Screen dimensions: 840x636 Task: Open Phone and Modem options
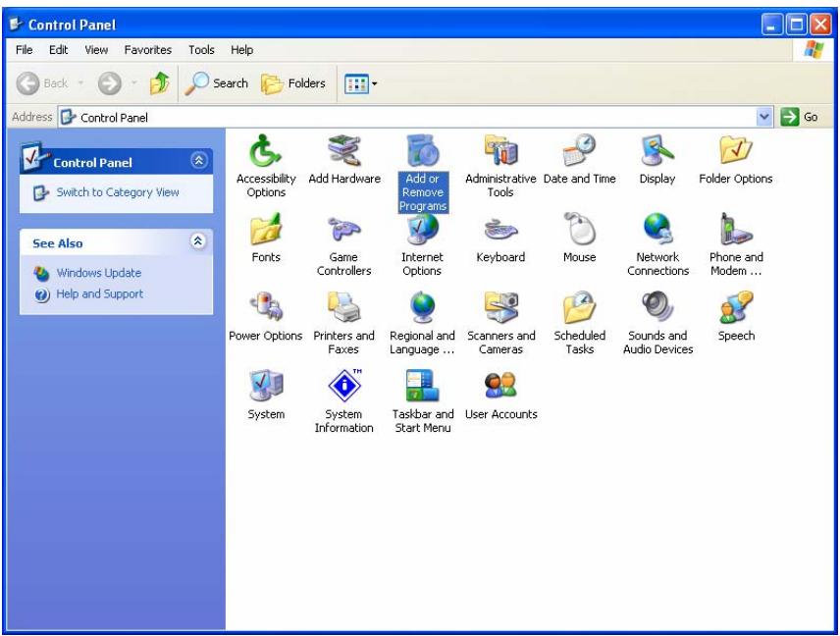(x=736, y=244)
